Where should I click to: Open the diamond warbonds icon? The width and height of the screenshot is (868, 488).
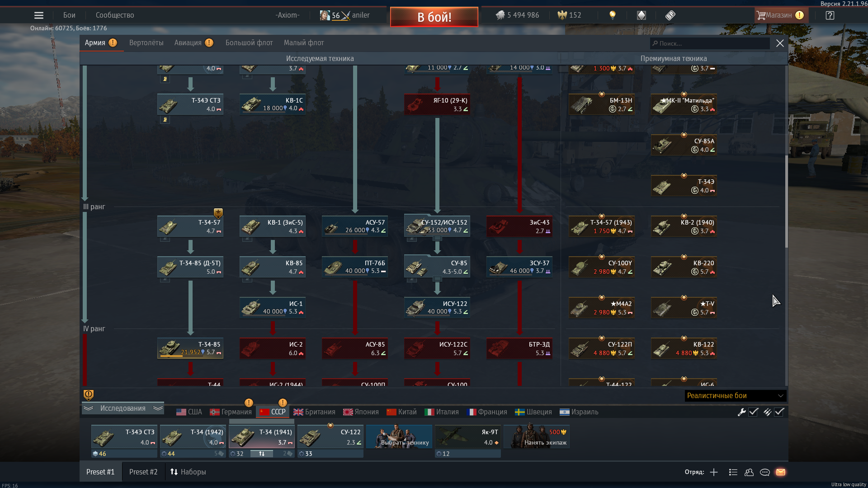coord(642,15)
